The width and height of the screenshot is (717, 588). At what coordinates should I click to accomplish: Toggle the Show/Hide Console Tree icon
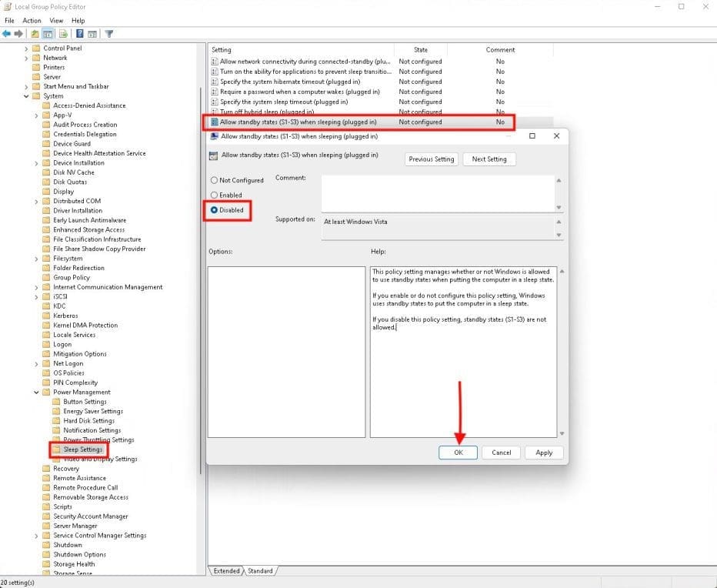[x=48, y=34]
